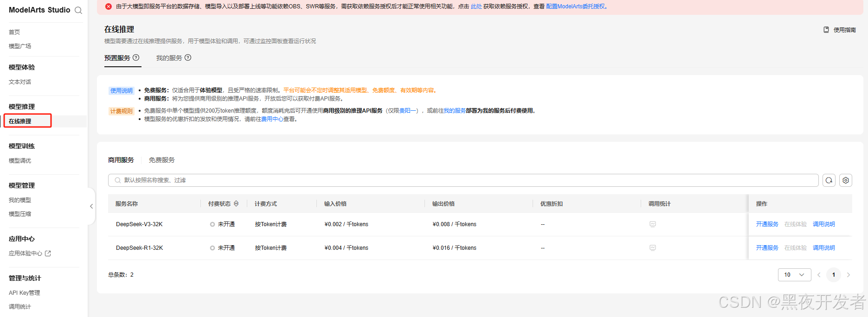Refresh the service list
The image size is (868, 317).
click(x=829, y=180)
